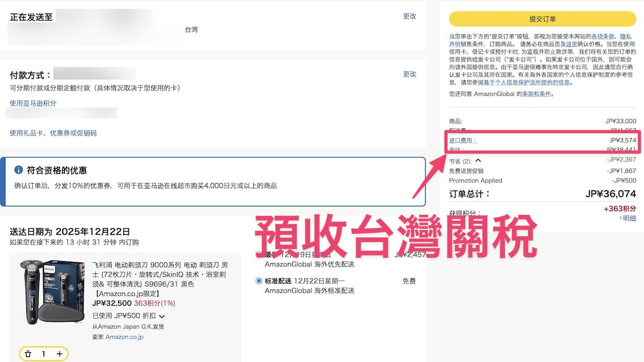
Task: Open the 各项条款 link
Action: [602, 36]
